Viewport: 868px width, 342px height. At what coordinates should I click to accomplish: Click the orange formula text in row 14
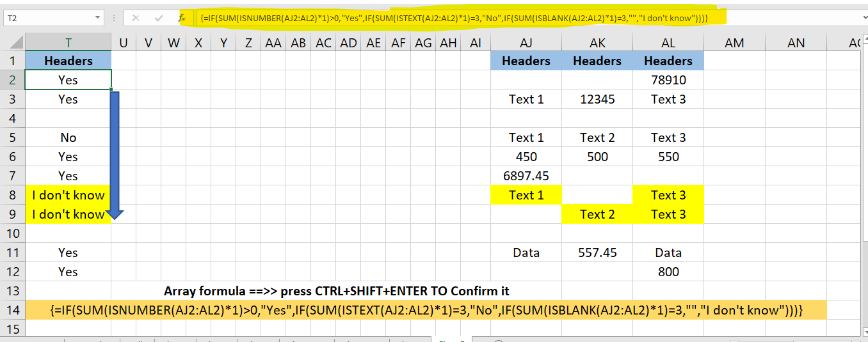click(426, 310)
